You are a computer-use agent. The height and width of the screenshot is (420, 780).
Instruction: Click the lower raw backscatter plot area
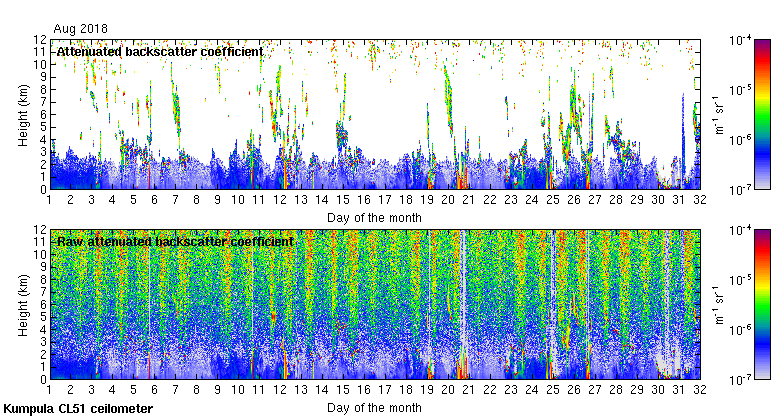click(x=375, y=305)
